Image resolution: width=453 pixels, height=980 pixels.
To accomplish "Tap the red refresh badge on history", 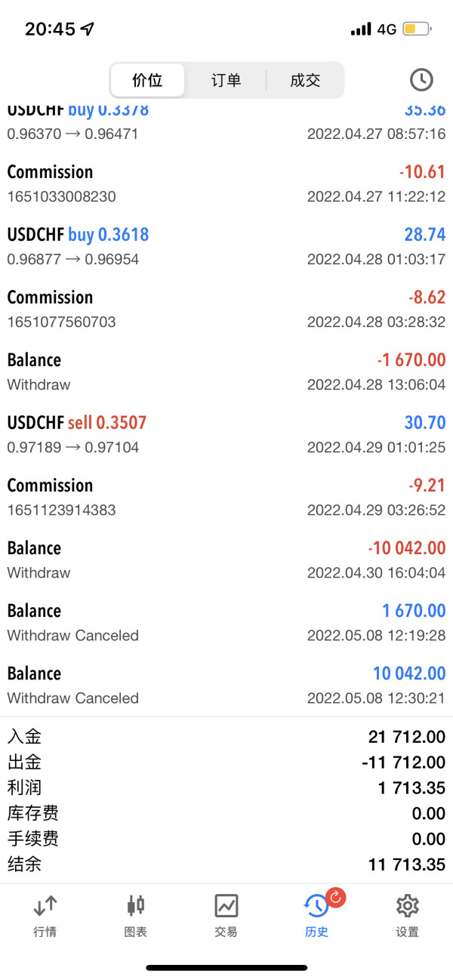I will [335, 897].
